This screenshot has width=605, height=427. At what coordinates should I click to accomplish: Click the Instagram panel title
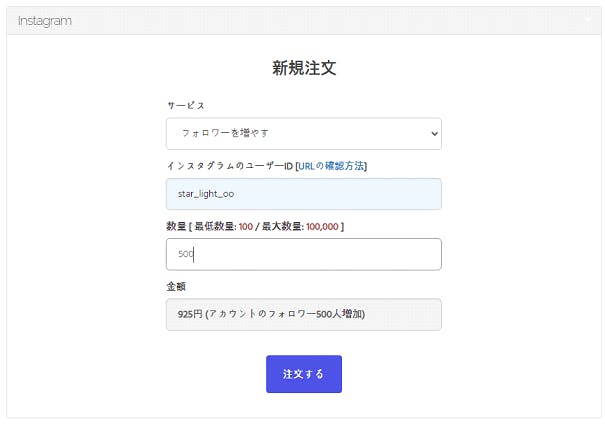pyautogui.click(x=44, y=20)
